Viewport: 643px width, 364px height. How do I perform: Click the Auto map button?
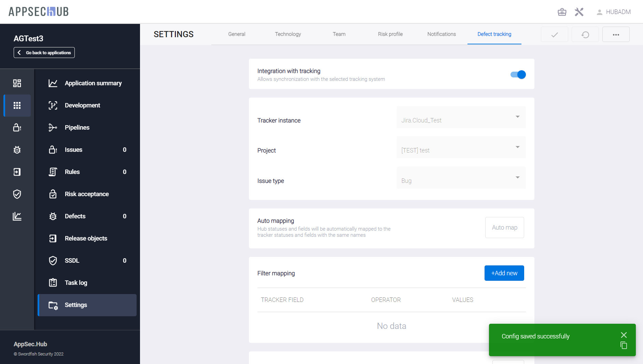point(504,228)
